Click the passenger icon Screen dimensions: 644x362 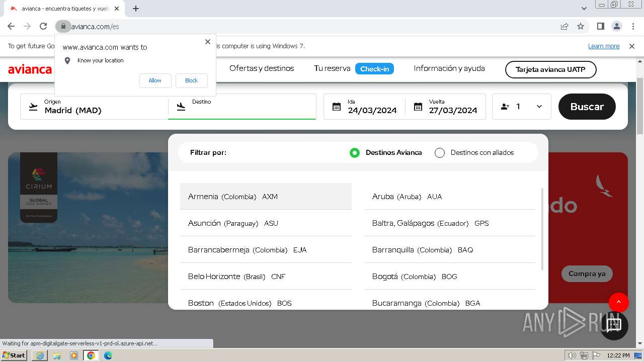pos(505,107)
